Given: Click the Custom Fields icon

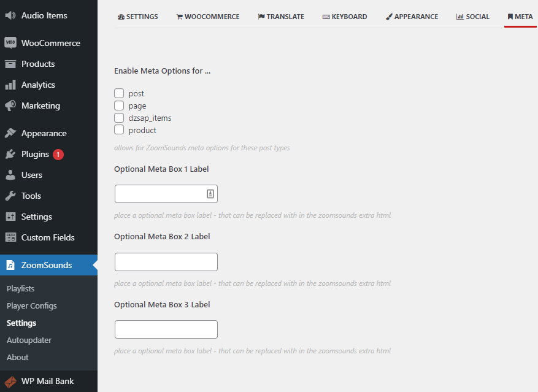Looking at the screenshot, I should 10,237.
